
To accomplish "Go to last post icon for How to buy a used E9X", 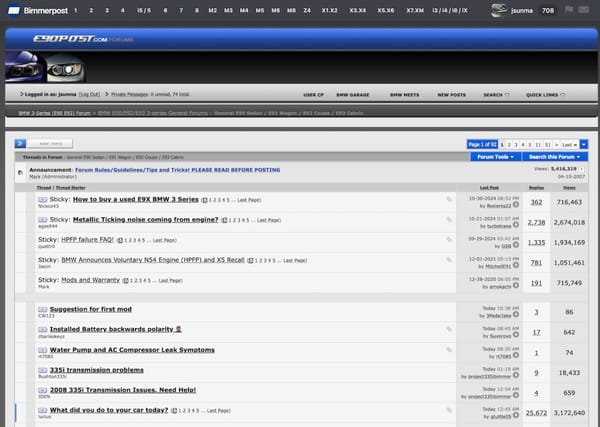I will [x=516, y=205].
